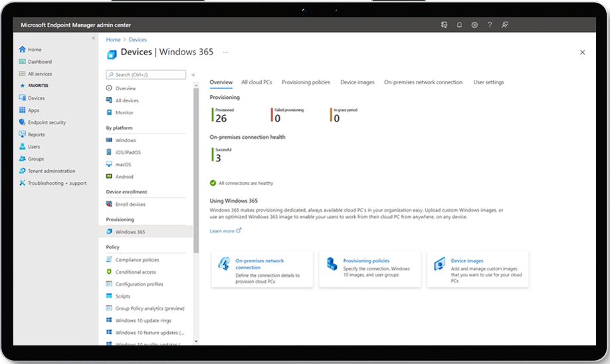The height and width of the screenshot is (364, 610).
Task: Open the Provisioning policies card link
Action: (x=366, y=261)
